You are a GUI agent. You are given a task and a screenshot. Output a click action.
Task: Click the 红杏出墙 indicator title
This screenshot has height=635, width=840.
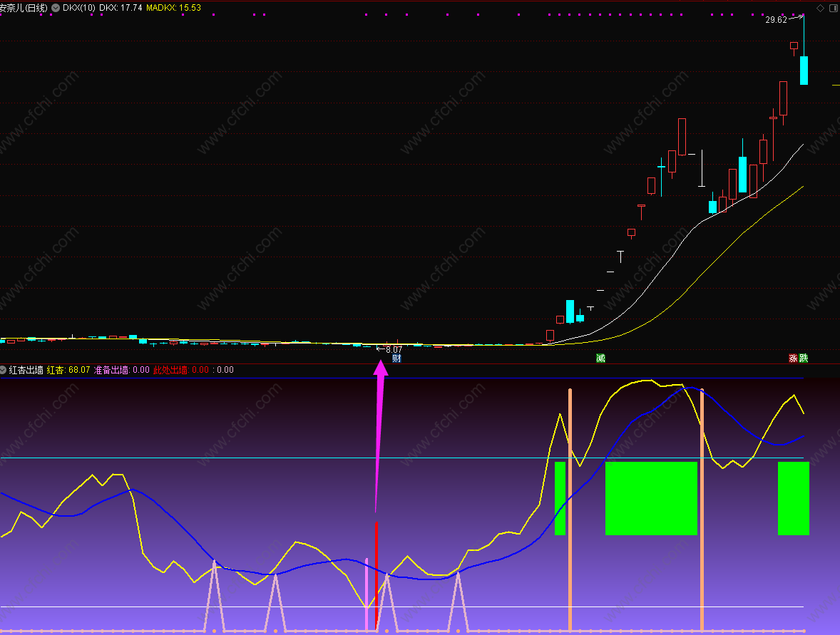(26, 370)
